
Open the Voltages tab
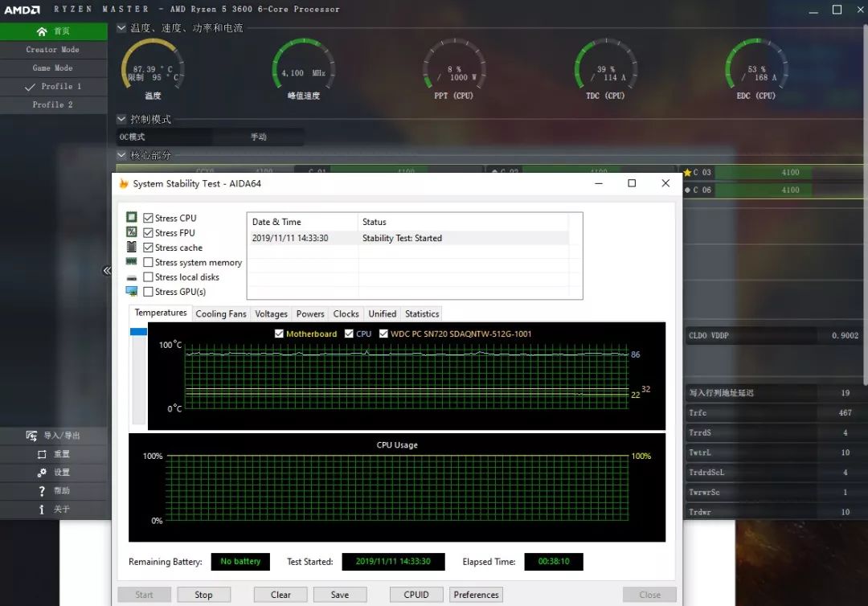pos(271,314)
